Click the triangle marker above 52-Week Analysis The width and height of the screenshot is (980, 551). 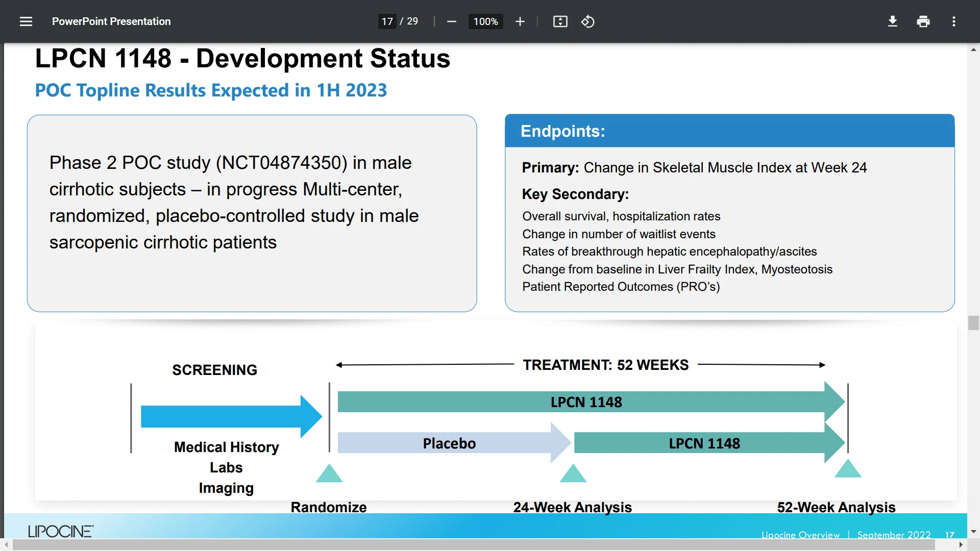click(x=848, y=468)
